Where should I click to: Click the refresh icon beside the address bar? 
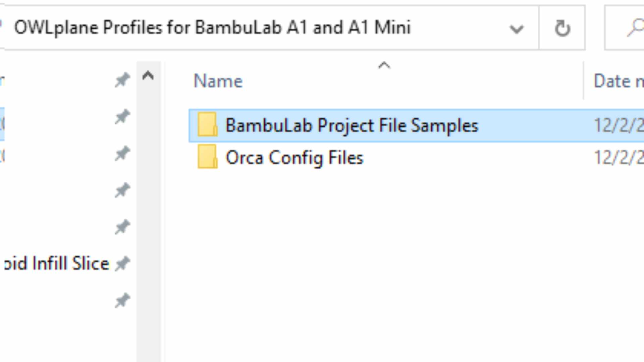tap(563, 28)
